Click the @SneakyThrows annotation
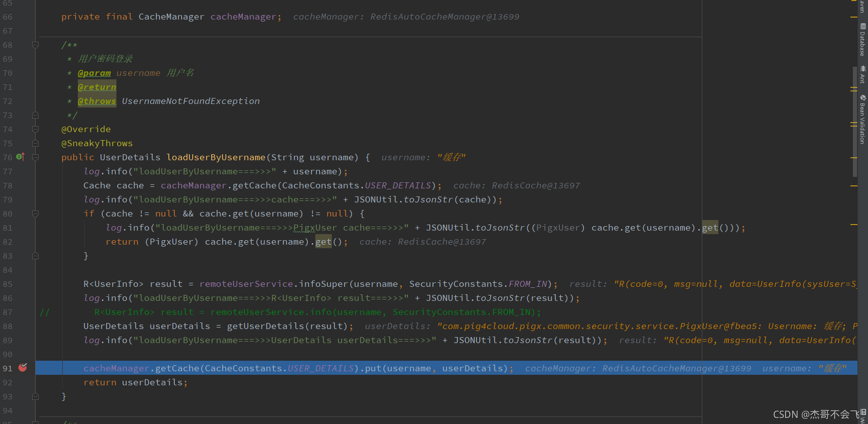The width and height of the screenshot is (868, 424). [x=97, y=143]
